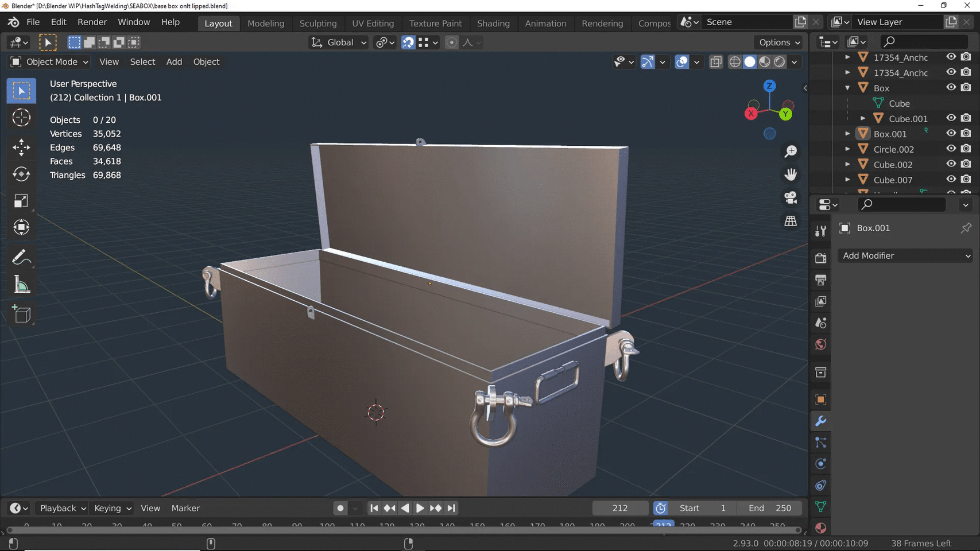
Task: Open the Render properties tab
Action: point(820,258)
